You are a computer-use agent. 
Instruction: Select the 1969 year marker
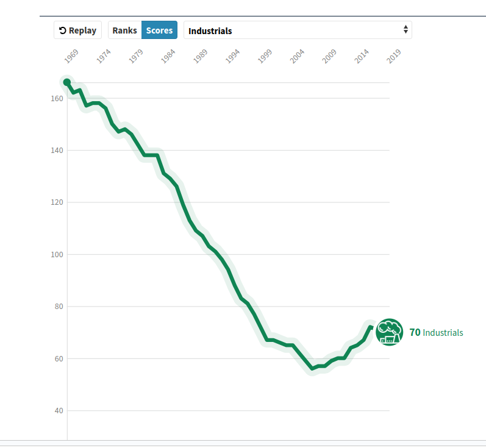click(x=71, y=56)
